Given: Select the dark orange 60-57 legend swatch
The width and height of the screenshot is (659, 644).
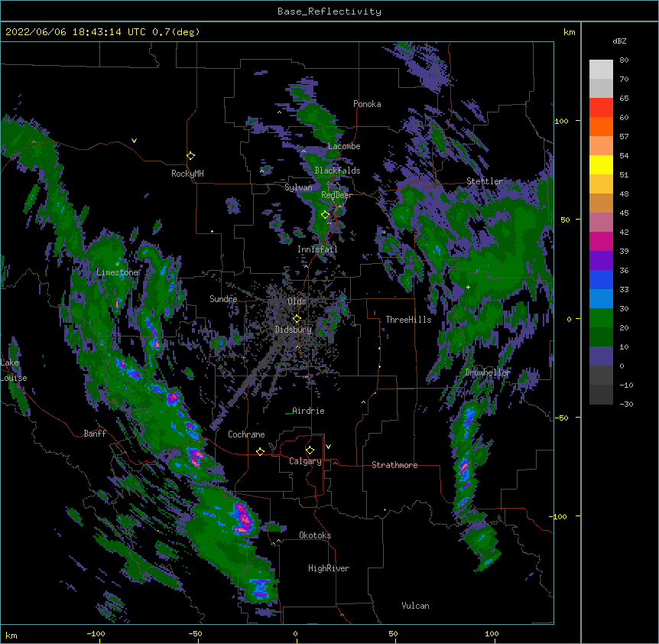Looking at the screenshot, I should (601, 126).
